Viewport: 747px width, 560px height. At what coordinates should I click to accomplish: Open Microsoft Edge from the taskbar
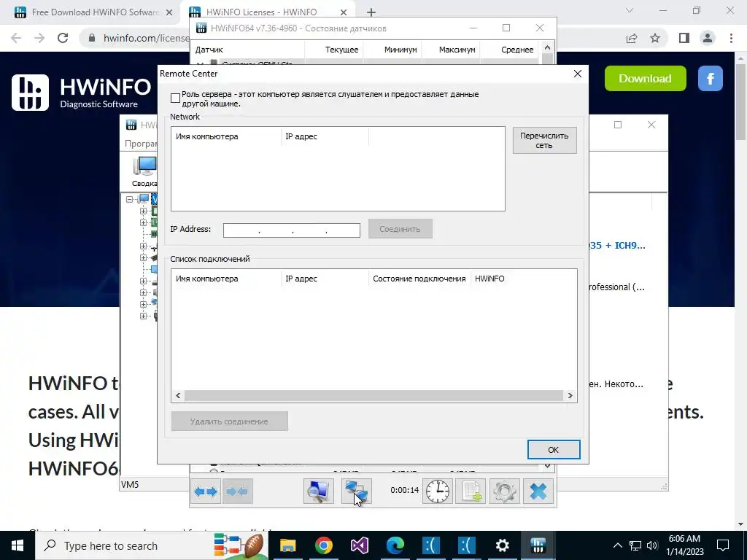coord(395,545)
